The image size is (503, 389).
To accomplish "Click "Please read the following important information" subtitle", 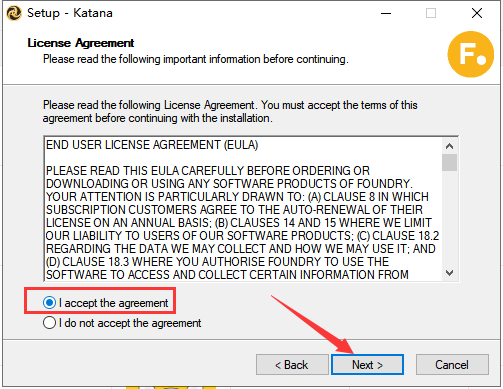I will coord(196,59).
